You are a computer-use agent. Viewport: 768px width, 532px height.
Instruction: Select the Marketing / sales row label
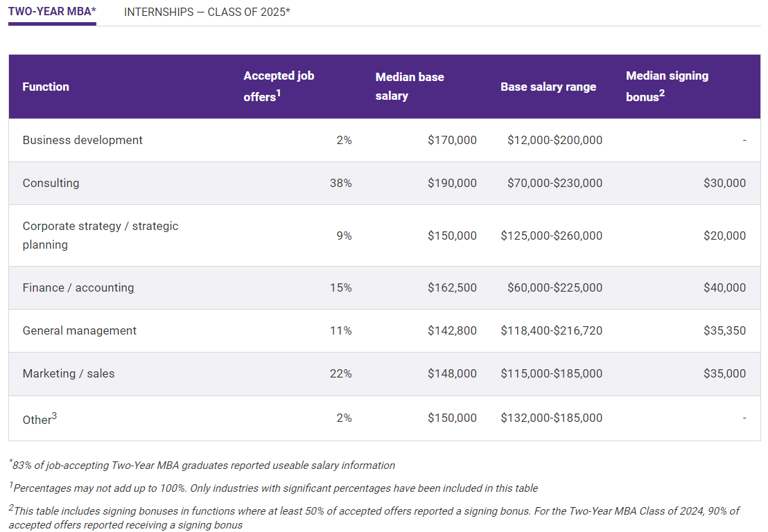tap(69, 373)
